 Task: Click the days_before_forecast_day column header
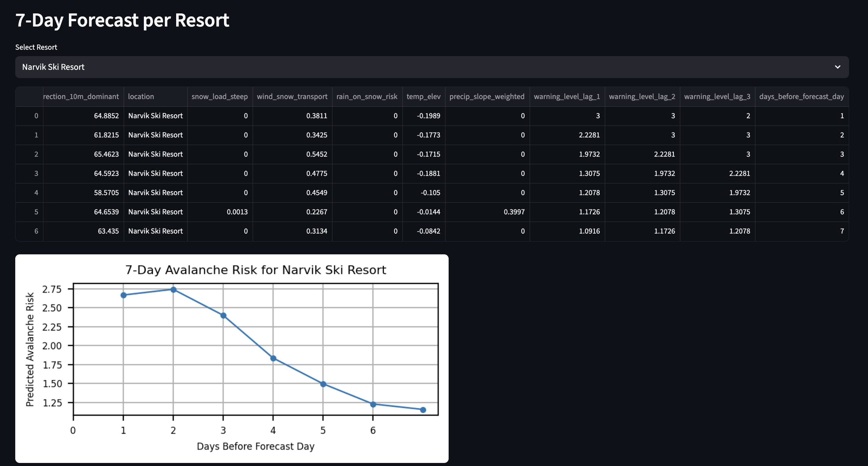coord(801,97)
